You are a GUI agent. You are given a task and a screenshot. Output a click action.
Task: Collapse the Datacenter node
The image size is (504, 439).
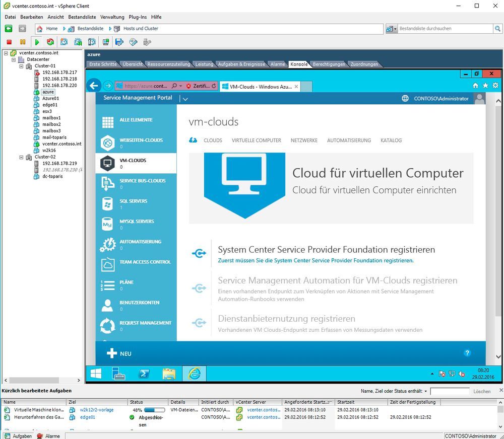click(x=13, y=59)
